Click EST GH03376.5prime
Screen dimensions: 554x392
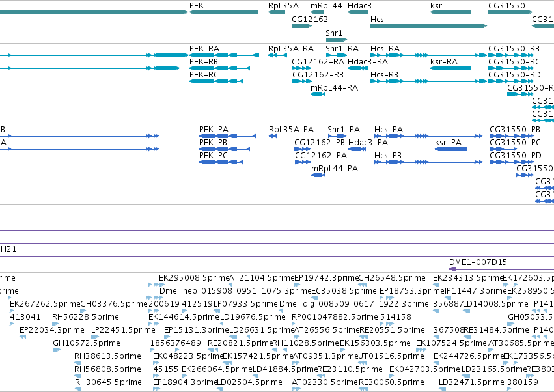point(83,311)
